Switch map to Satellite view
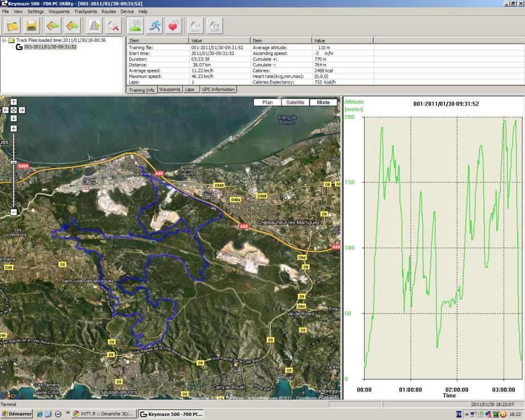 point(295,103)
